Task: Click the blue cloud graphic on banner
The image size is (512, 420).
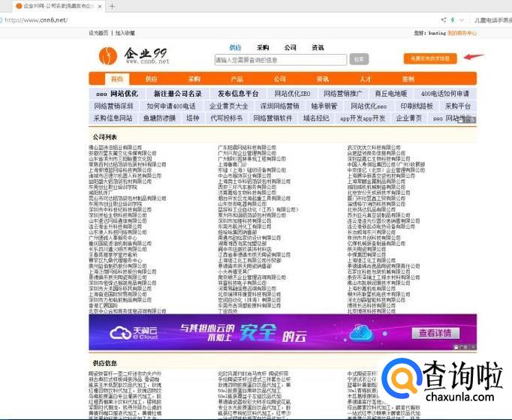Action: pos(361,333)
